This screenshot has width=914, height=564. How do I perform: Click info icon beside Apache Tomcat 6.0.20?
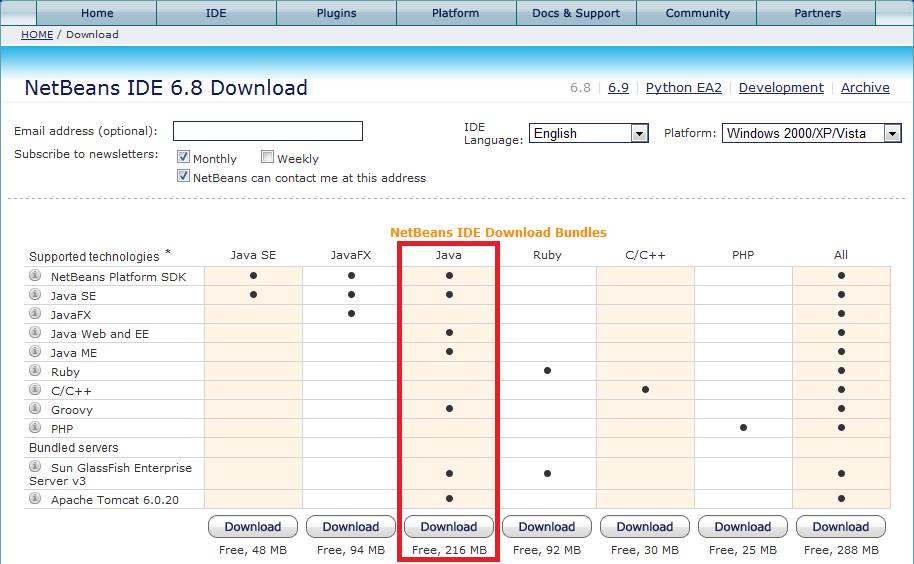(35, 499)
